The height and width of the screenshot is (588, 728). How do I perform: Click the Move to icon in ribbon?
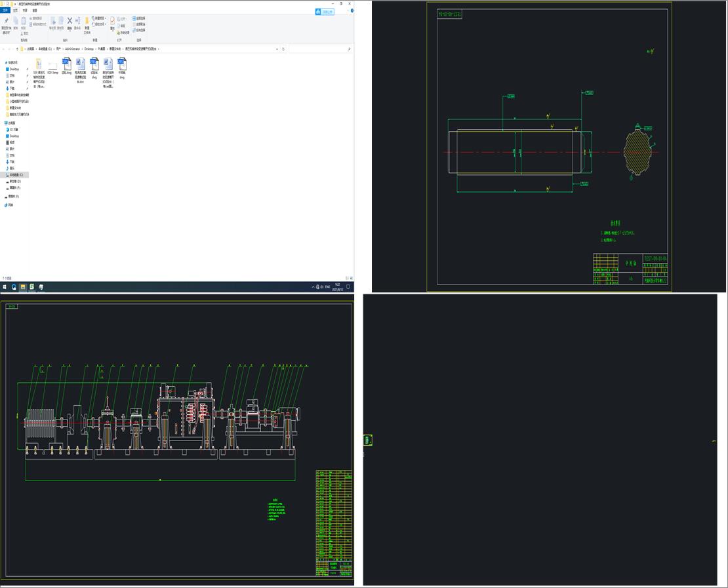click(x=53, y=23)
